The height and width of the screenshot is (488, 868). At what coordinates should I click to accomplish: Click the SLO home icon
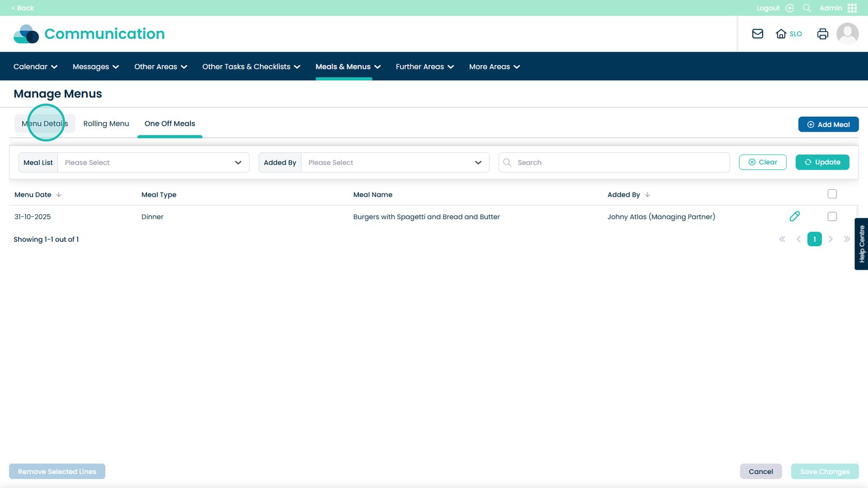click(781, 34)
